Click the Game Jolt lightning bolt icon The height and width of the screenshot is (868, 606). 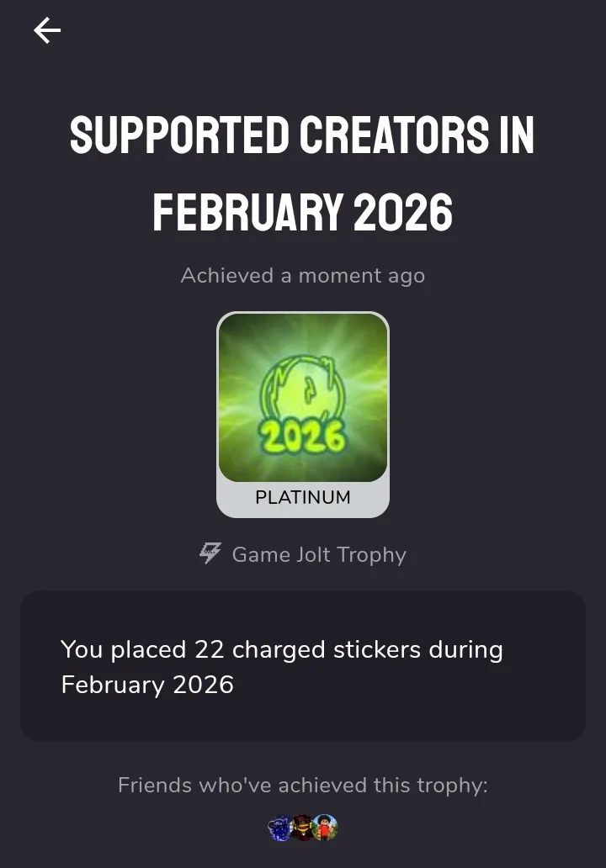pyautogui.click(x=210, y=553)
